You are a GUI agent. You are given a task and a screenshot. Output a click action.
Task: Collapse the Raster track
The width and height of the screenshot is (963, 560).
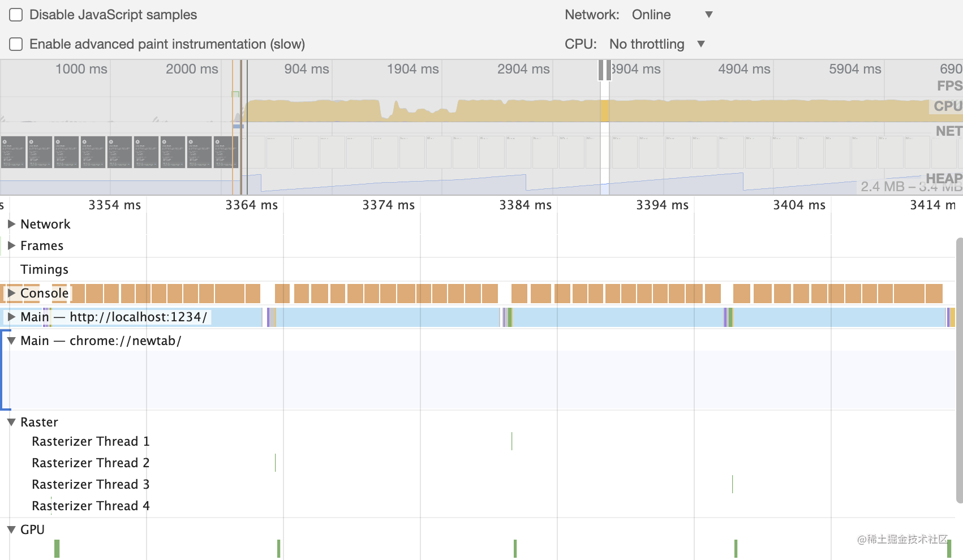(x=11, y=422)
